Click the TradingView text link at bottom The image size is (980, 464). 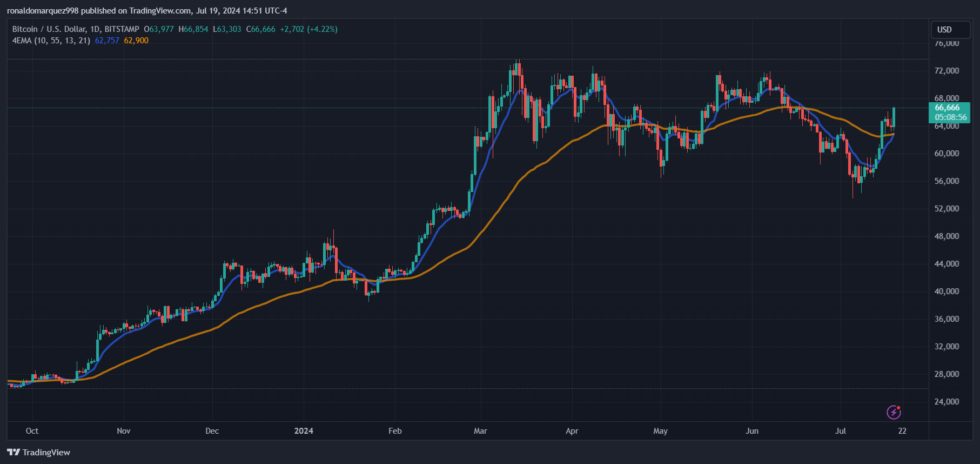pos(46,453)
